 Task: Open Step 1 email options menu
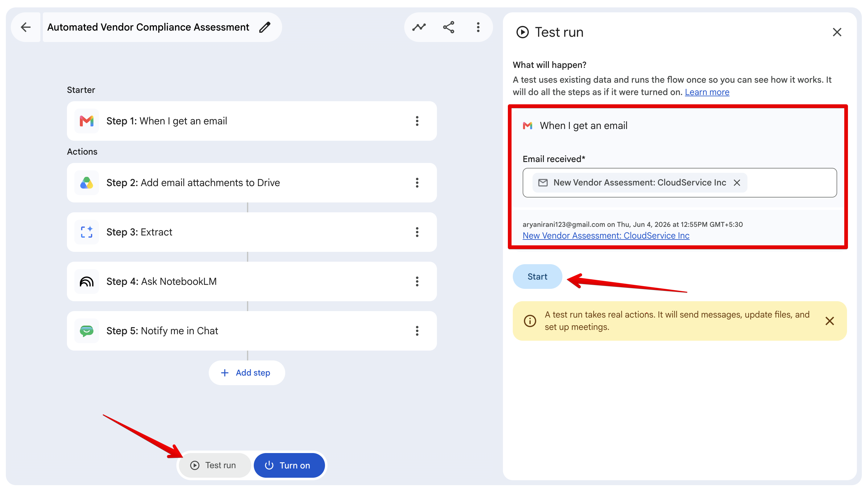click(x=417, y=121)
